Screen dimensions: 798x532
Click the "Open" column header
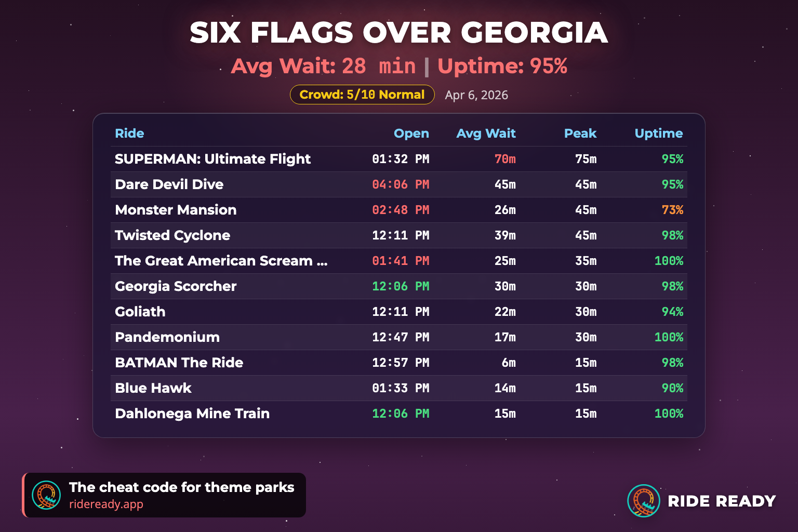[411, 134]
